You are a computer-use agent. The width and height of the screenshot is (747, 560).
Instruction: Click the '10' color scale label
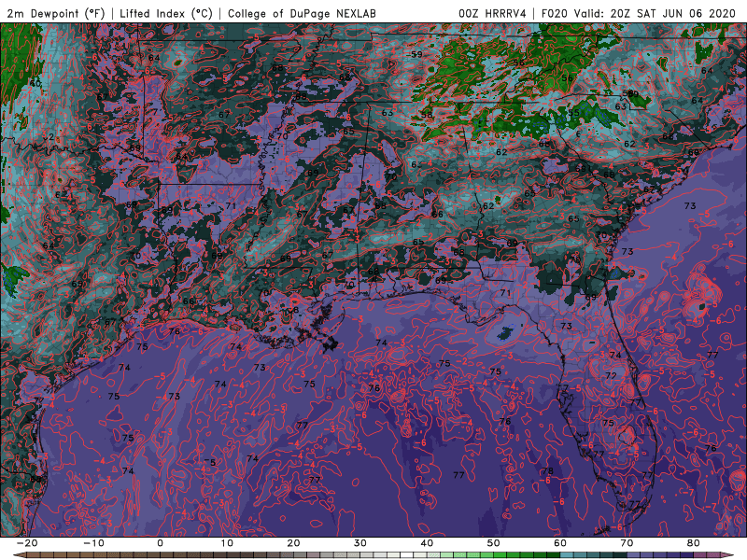[227, 543]
